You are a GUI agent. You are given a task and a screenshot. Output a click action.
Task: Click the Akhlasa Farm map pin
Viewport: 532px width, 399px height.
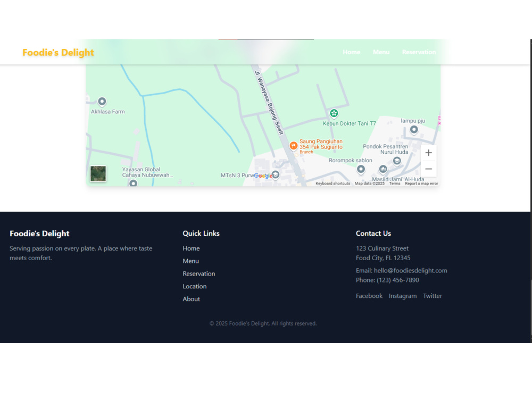tap(102, 102)
